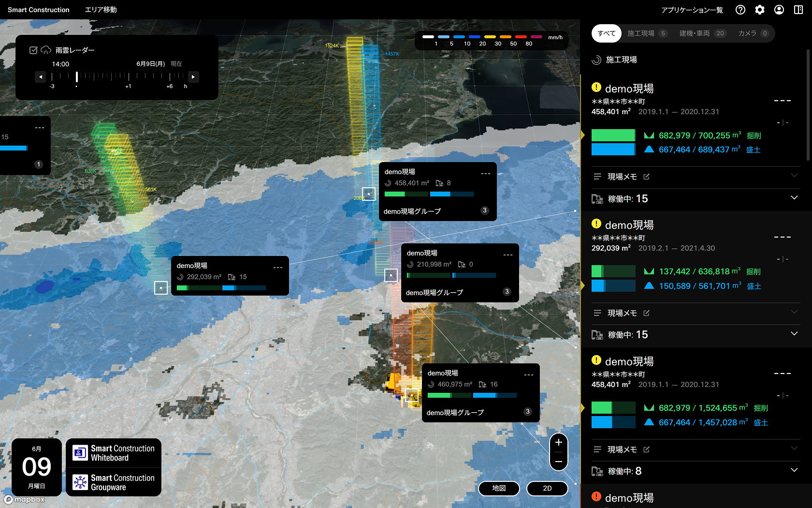Click the 盛土 link for 150,589 / 561,701
The image size is (812, 508).
coord(754,286)
